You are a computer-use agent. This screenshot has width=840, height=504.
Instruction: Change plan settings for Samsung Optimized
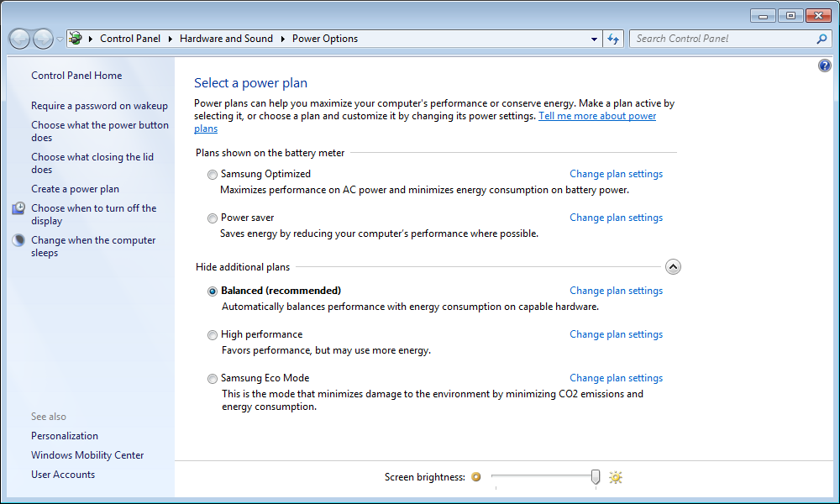pos(616,174)
